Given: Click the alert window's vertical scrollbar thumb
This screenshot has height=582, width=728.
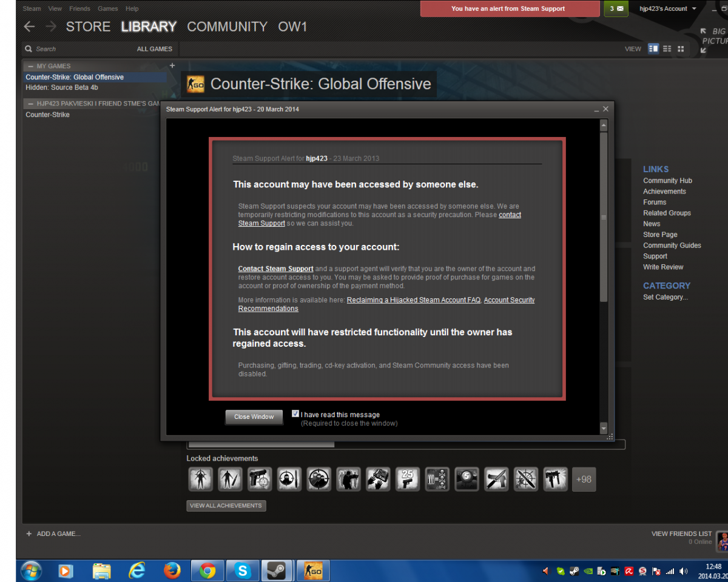Looking at the screenshot, I should point(604,217).
